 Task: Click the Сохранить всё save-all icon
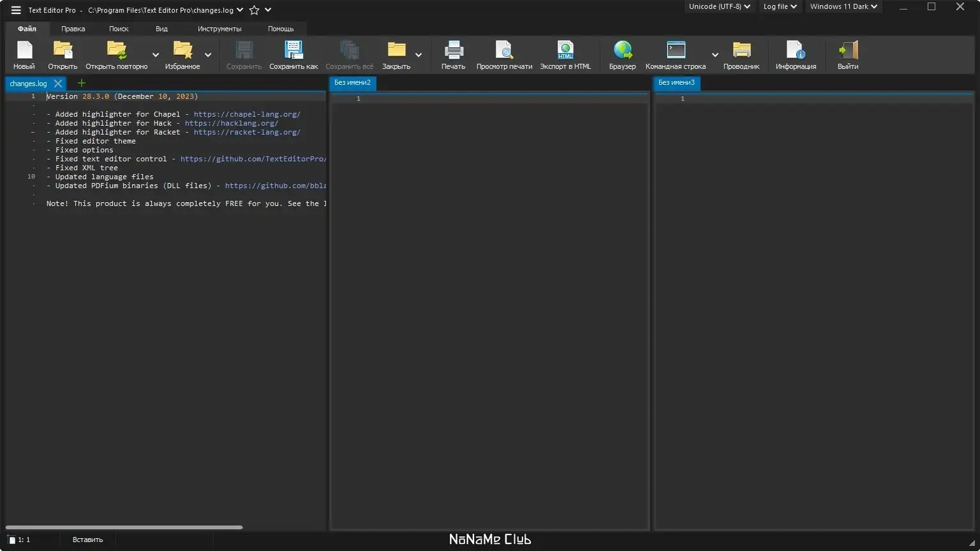[350, 50]
